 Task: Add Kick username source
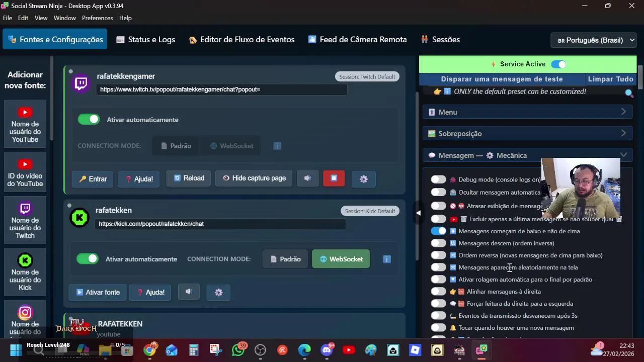(x=25, y=273)
